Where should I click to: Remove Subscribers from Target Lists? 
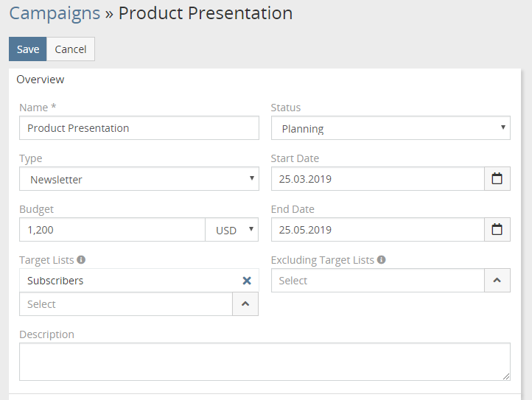247,281
